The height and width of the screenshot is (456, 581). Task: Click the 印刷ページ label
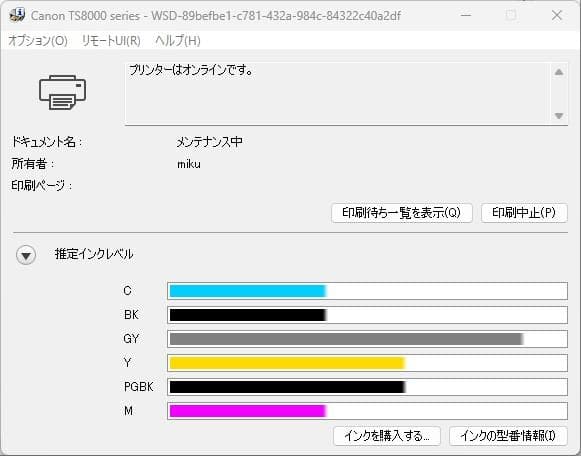coord(42,186)
